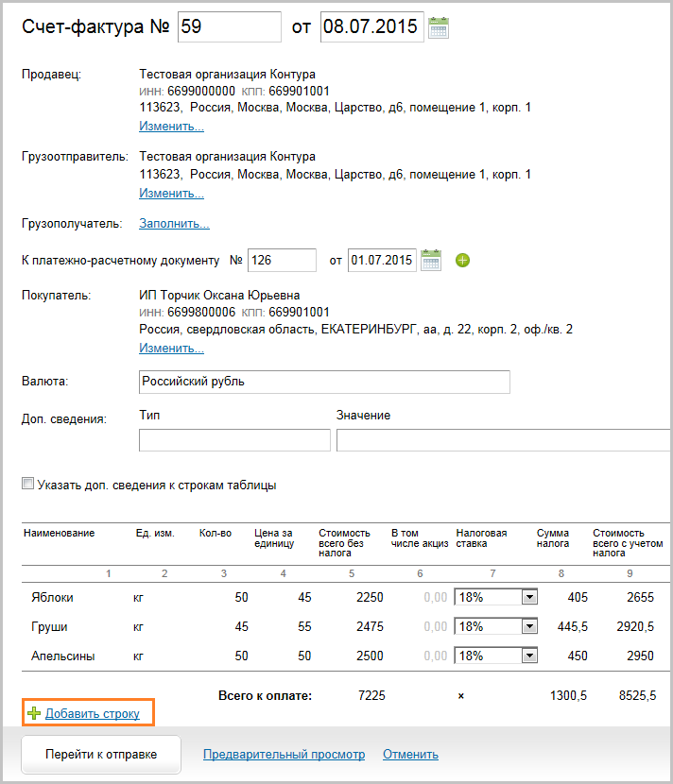Click Изменить link under Продавец

tap(172, 126)
